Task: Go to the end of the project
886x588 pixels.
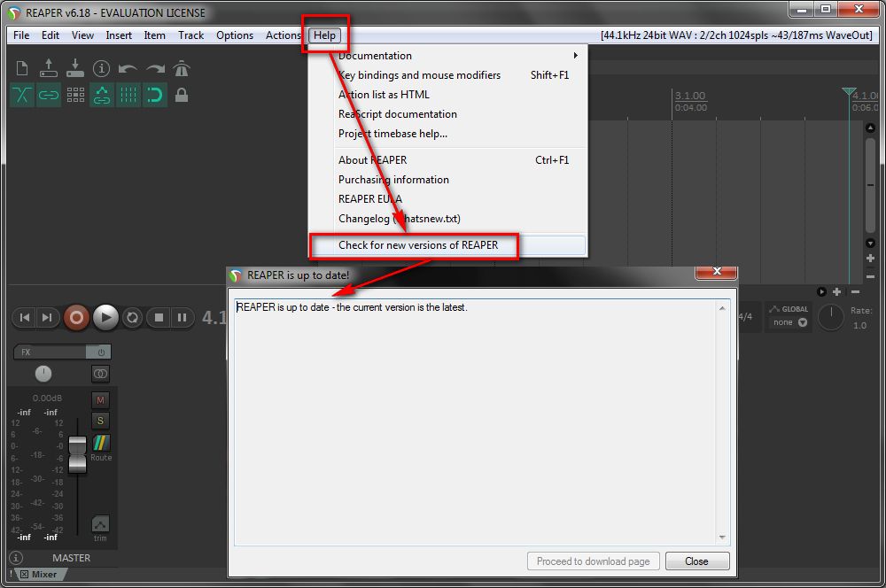Action: (x=47, y=317)
